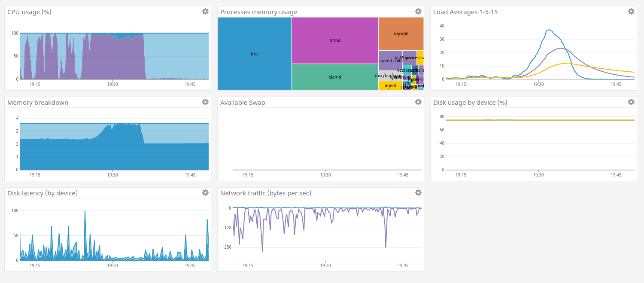The height and width of the screenshot is (283, 644).
Task: Click the 50 y-axis label on CPU usage chart
Action: [16, 56]
